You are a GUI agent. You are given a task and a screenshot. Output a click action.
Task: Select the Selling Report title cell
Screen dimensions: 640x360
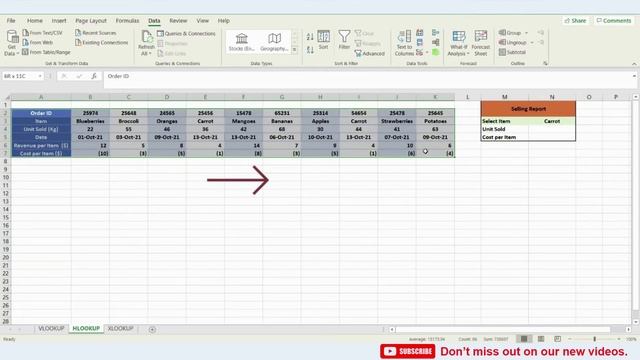click(x=528, y=109)
